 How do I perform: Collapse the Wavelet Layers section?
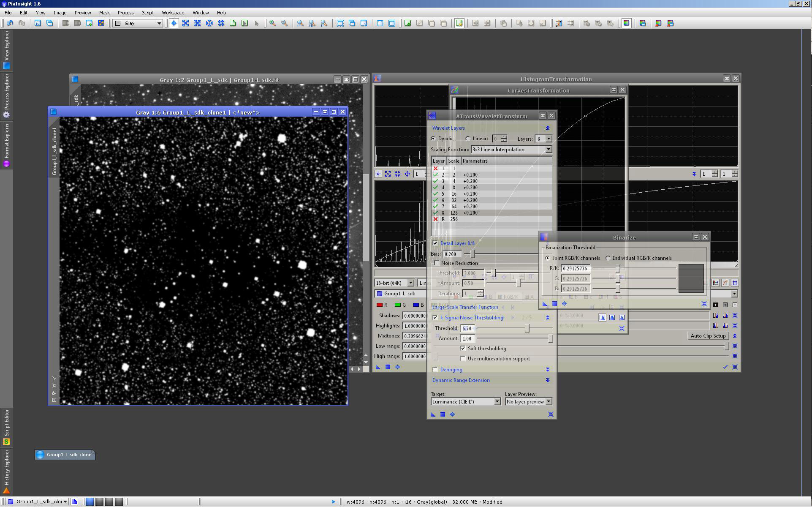point(548,128)
